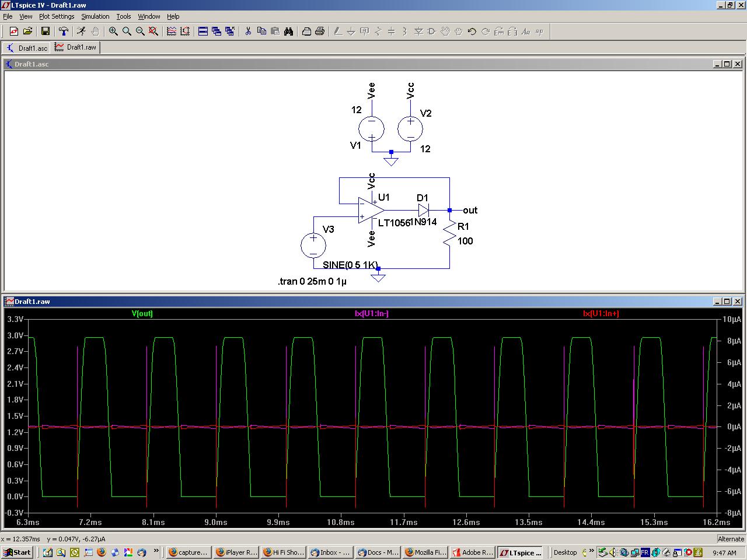Screen dimensions: 747x560
Task: Click the Cut scissors icon
Action: [248, 32]
